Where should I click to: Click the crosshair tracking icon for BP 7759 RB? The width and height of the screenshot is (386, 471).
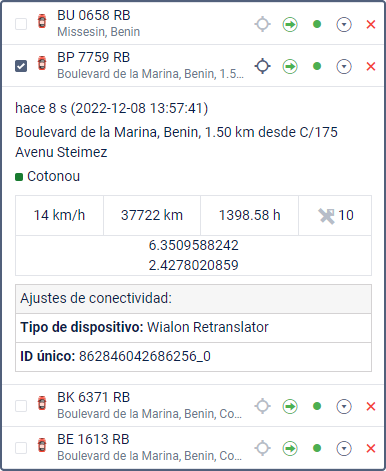coord(263,66)
